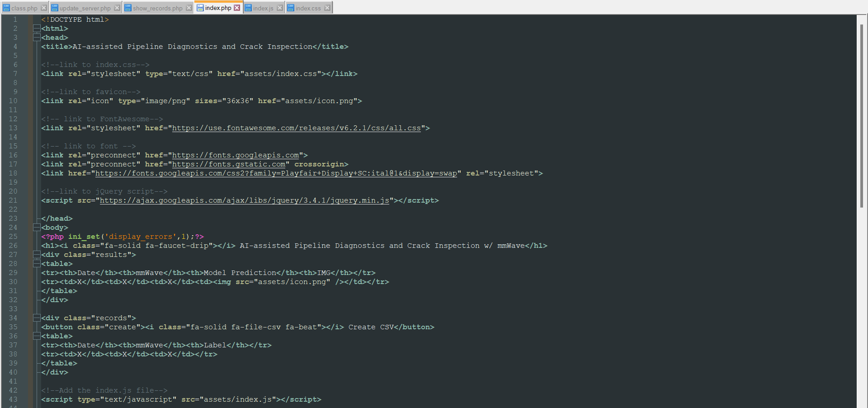The width and height of the screenshot is (868, 408).
Task: Collapse the html element fold marker
Action: click(37, 28)
